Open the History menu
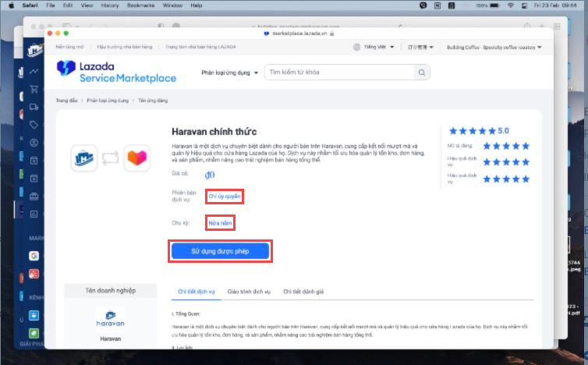The width and height of the screenshot is (588, 365). pos(109,5)
